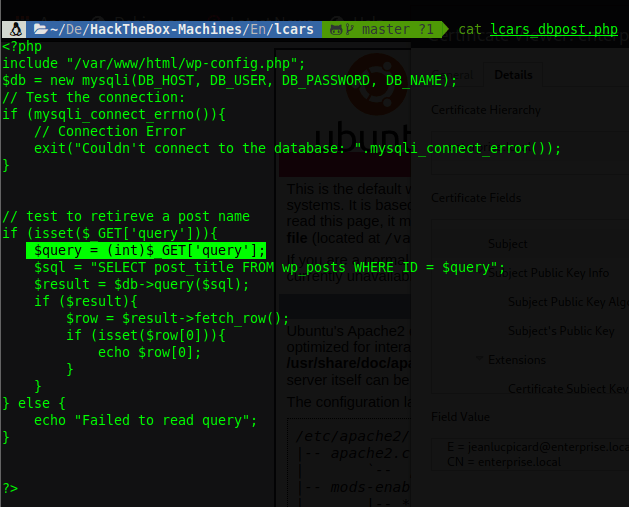Image resolution: width=629 pixels, height=507 pixels.
Task: Select Subject Public Key Algorithm item
Action: tap(568, 302)
